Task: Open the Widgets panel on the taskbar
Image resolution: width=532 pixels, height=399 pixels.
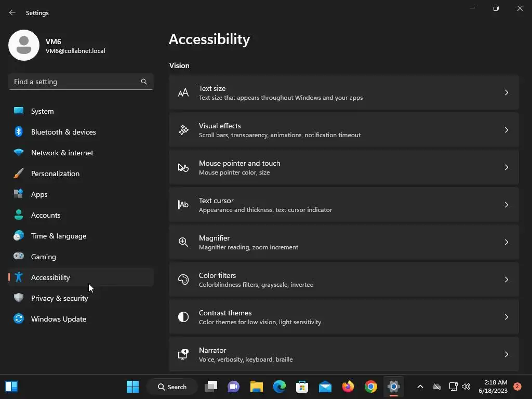Action: tap(11, 387)
